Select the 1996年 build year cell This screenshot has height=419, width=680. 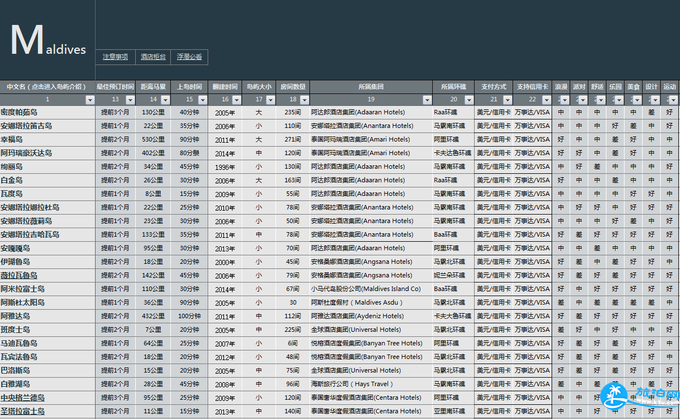(x=225, y=167)
